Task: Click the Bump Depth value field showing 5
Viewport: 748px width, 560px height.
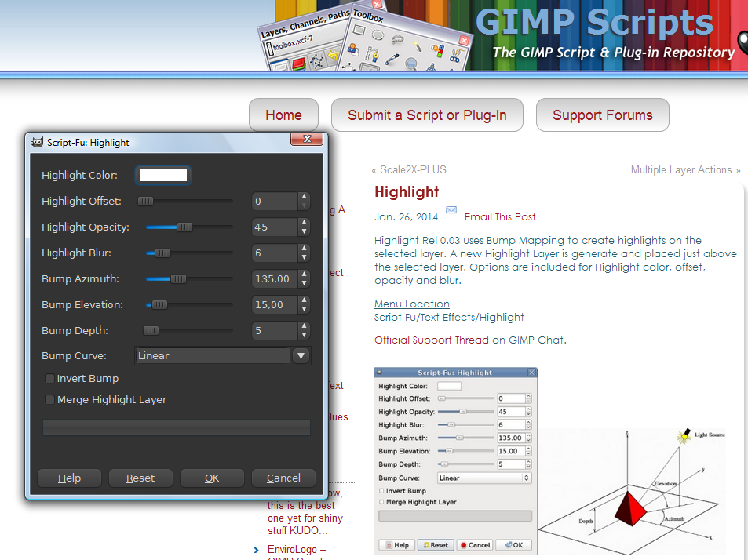Action: tap(275, 330)
